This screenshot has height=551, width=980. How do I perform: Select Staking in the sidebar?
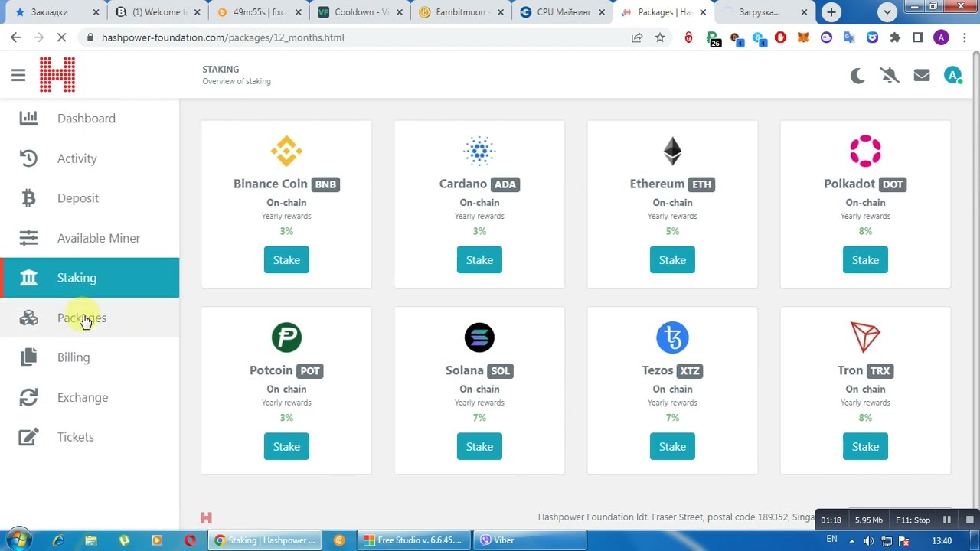point(90,278)
